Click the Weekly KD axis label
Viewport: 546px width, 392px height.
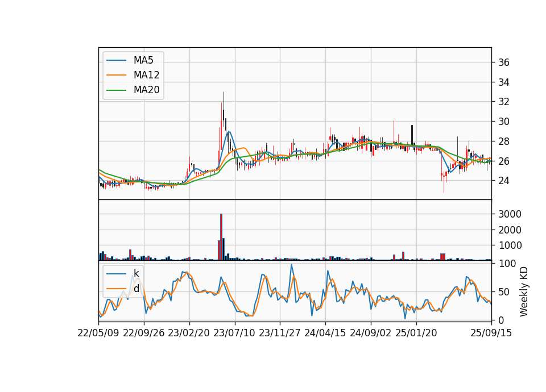pos(524,292)
